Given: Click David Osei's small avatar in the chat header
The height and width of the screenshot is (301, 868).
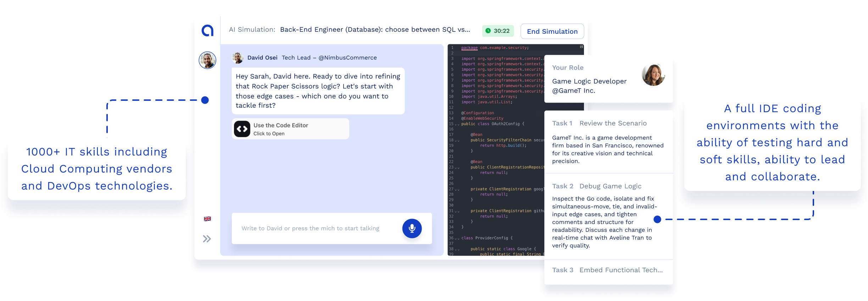Looking at the screenshot, I should [238, 58].
